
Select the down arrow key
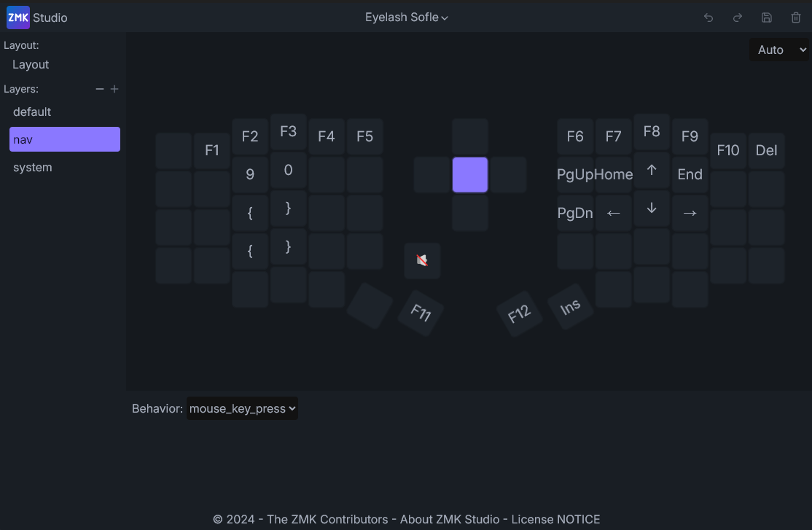[652, 209]
